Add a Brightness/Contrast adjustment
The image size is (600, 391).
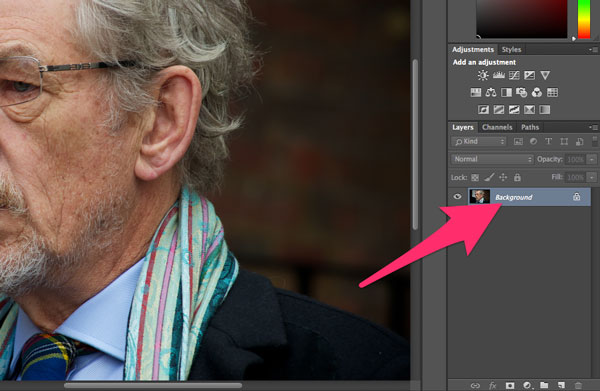coord(483,75)
